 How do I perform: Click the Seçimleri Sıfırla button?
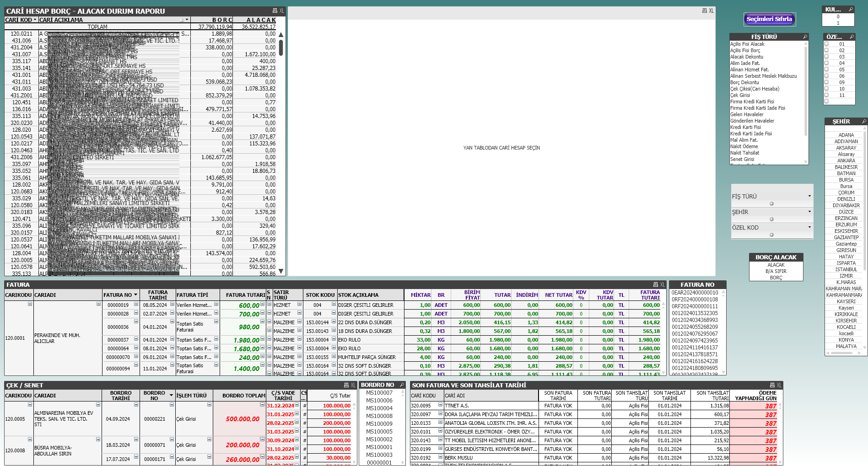click(769, 19)
